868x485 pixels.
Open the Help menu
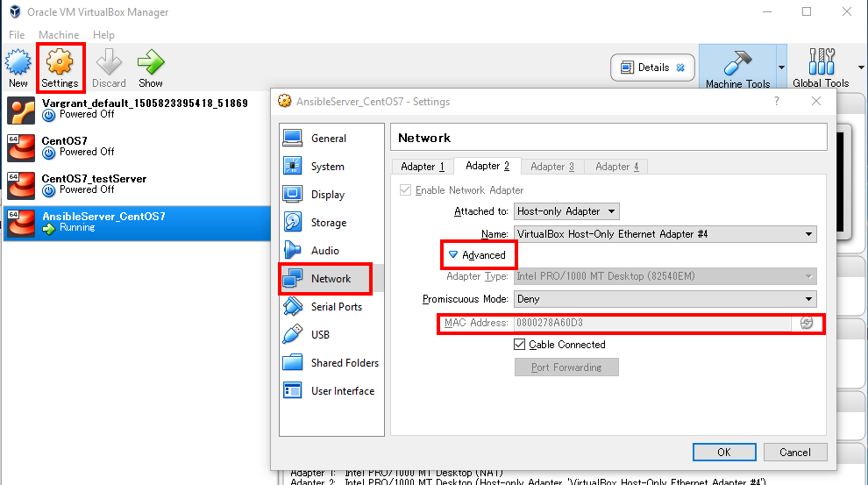pos(103,35)
